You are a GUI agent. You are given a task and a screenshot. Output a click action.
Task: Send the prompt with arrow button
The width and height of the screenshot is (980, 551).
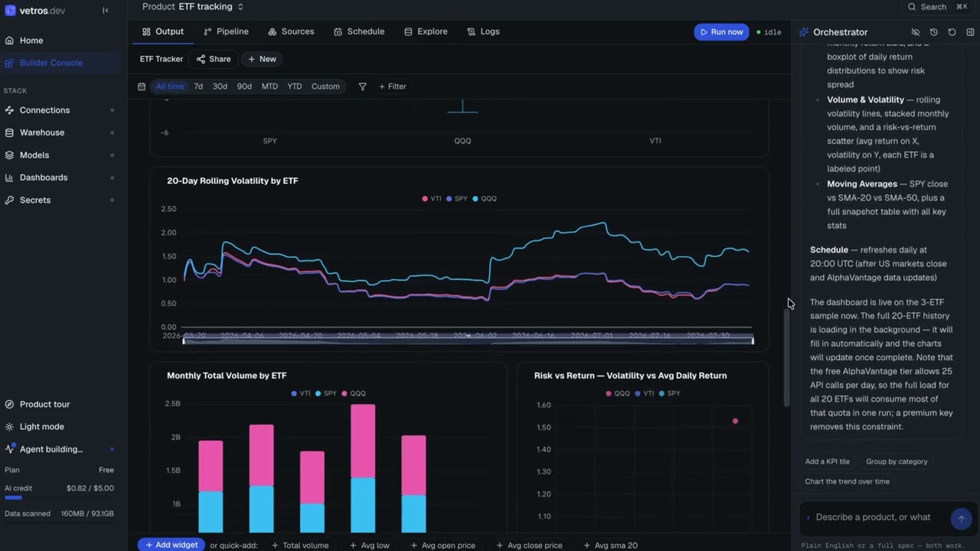pyautogui.click(x=961, y=518)
